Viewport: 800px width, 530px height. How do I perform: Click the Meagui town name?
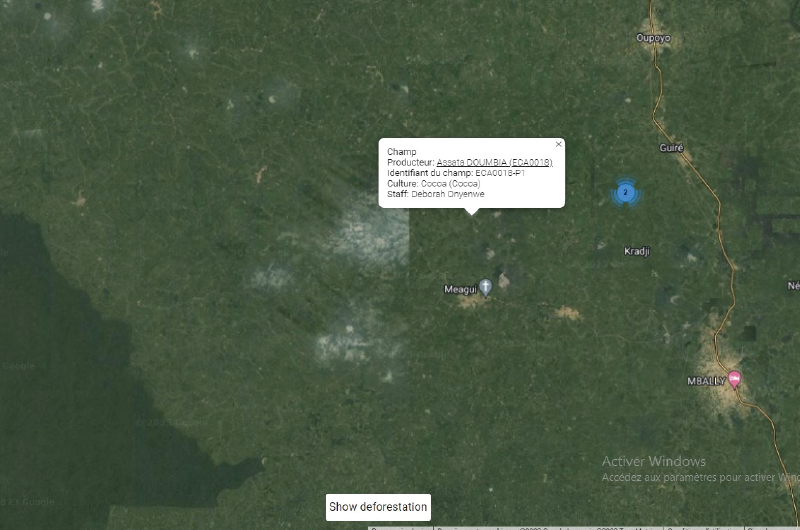pos(460,290)
